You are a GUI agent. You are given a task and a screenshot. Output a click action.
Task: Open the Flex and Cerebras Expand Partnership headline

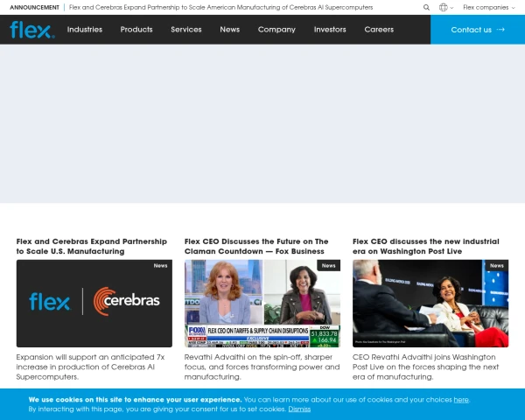coord(91,246)
